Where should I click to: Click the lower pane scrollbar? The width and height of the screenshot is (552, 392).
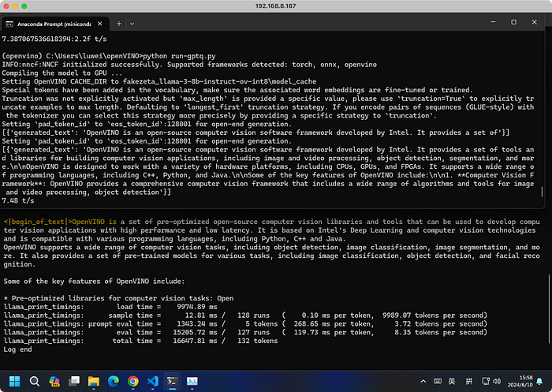click(549, 308)
